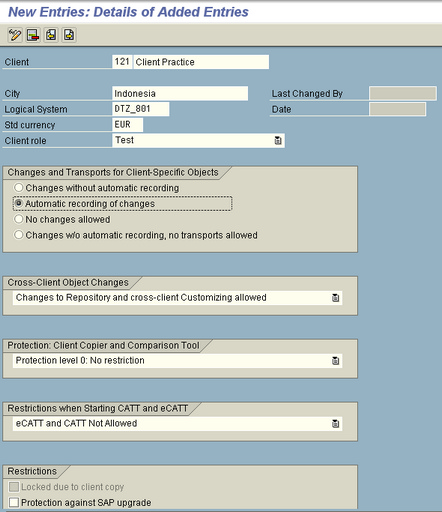Select Changes w/o automatic recording, no transports
442x512 pixels.
click(x=19, y=235)
